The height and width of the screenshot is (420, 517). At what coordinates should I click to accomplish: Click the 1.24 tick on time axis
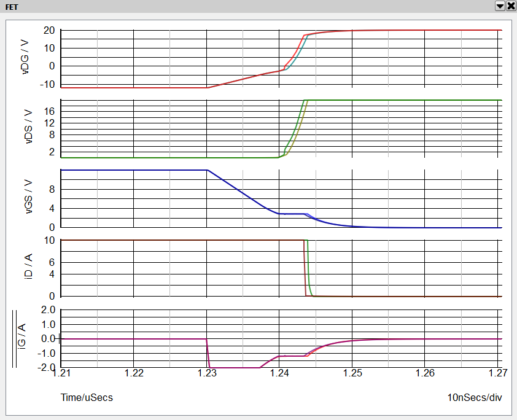(x=279, y=373)
